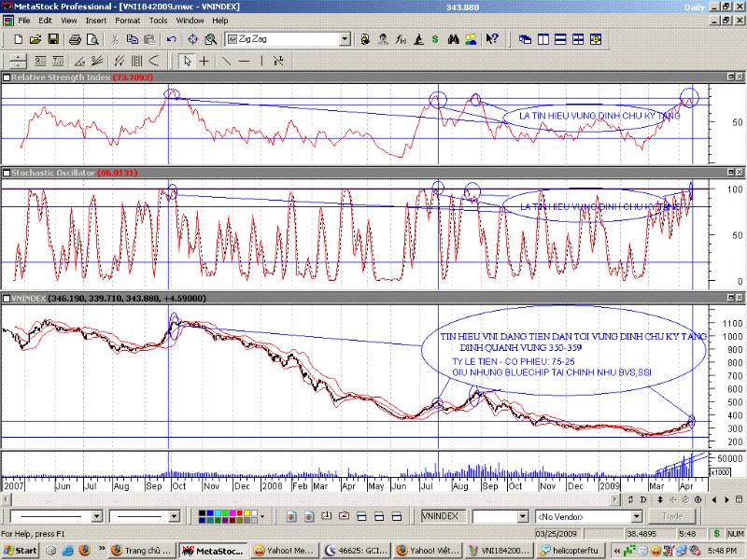Open the Zig Zag indicator dropdown
747x560 pixels.
click(345, 39)
